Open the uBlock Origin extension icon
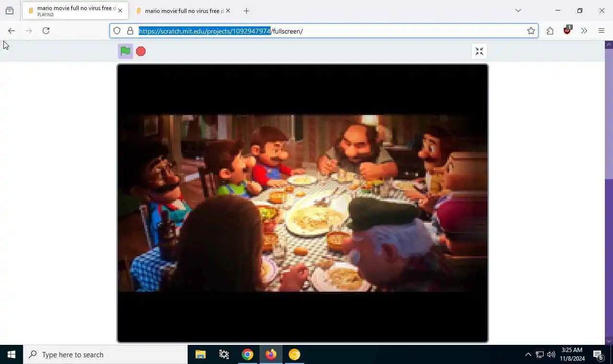Image resolution: width=613 pixels, height=364 pixels. 568,30
